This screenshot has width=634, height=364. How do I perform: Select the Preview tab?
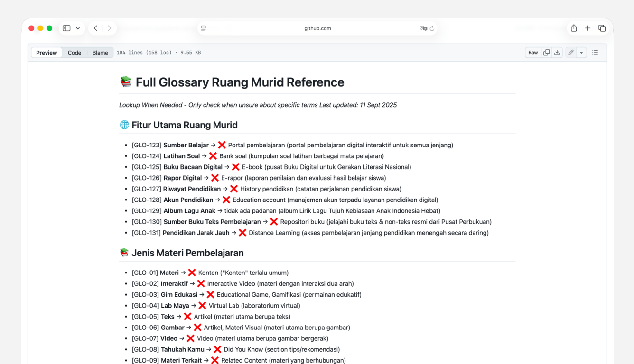pos(46,53)
